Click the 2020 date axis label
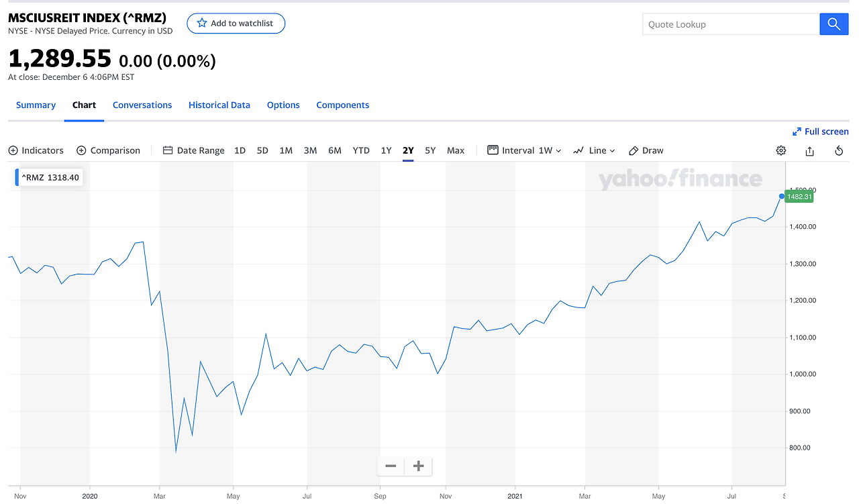Image resolution: width=859 pixels, height=504 pixels. tap(90, 497)
